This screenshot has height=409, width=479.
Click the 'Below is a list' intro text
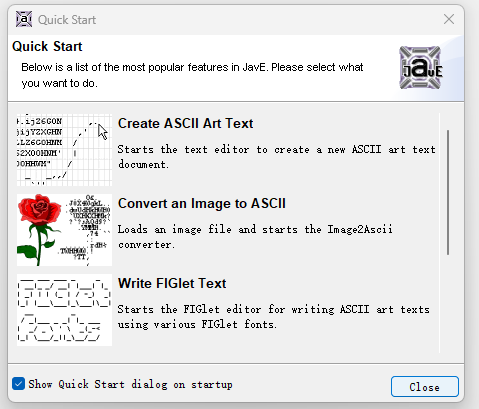pos(192,75)
